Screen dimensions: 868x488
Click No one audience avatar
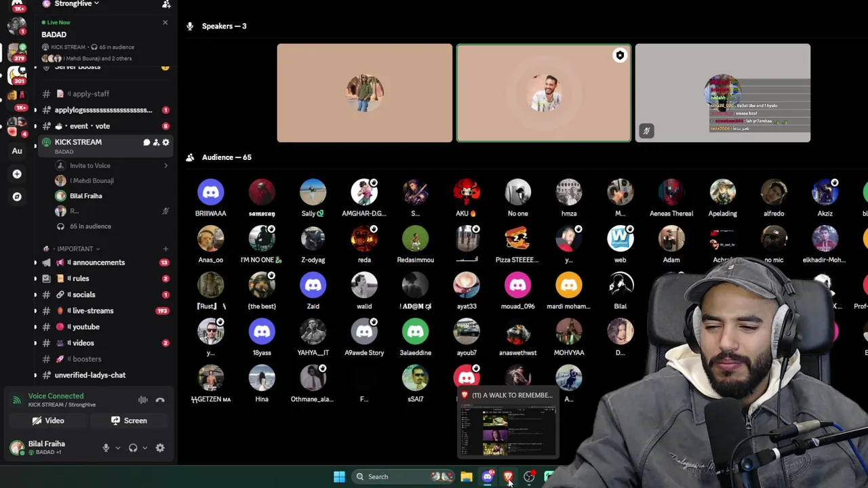pos(518,192)
